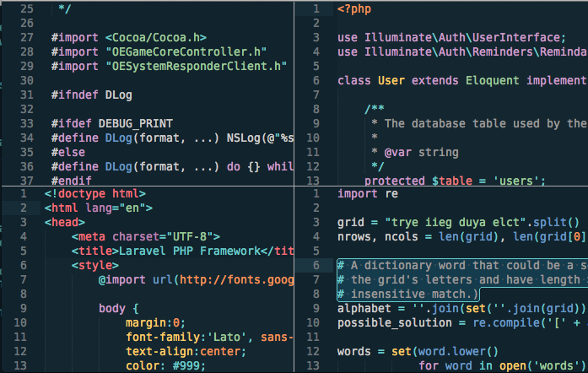
Task: Click the fonts.goog URL in @import
Action: [236, 280]
